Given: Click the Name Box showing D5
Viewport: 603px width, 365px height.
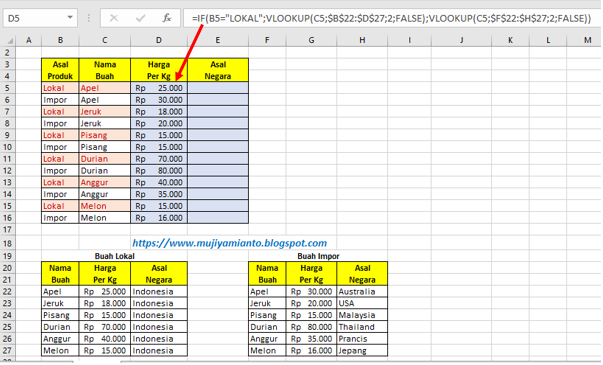Looking at the screenshot, I should click(40, 18).
